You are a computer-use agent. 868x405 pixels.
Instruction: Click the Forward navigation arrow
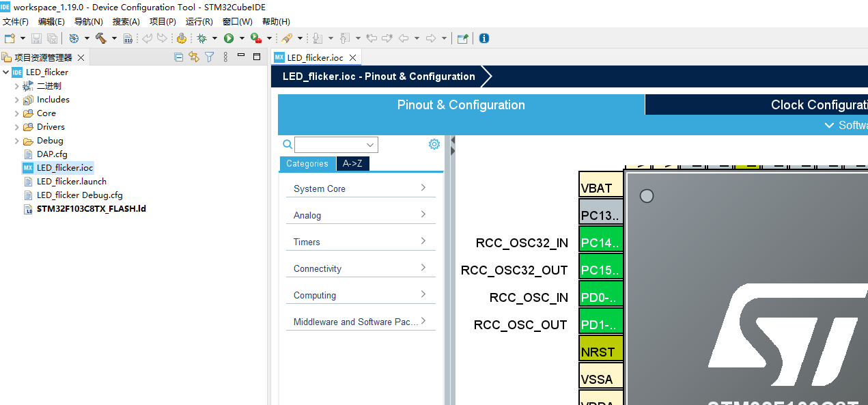click(x=431, y=38)
